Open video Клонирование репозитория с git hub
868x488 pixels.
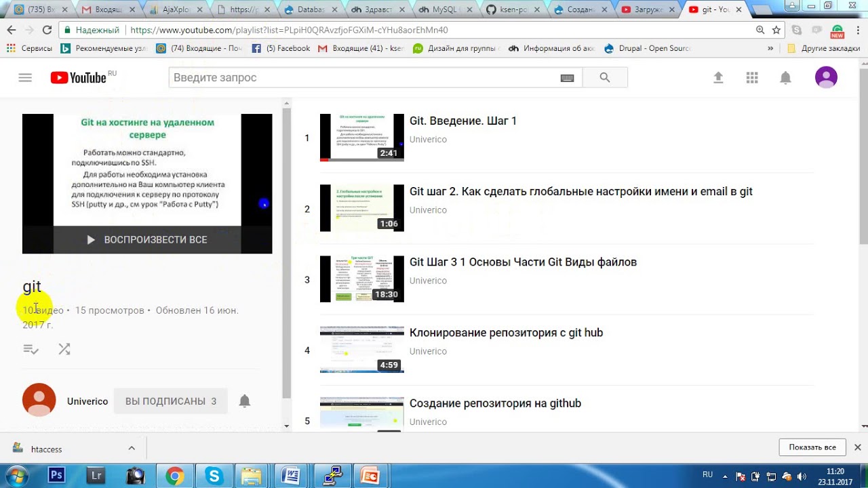[506, 333]
